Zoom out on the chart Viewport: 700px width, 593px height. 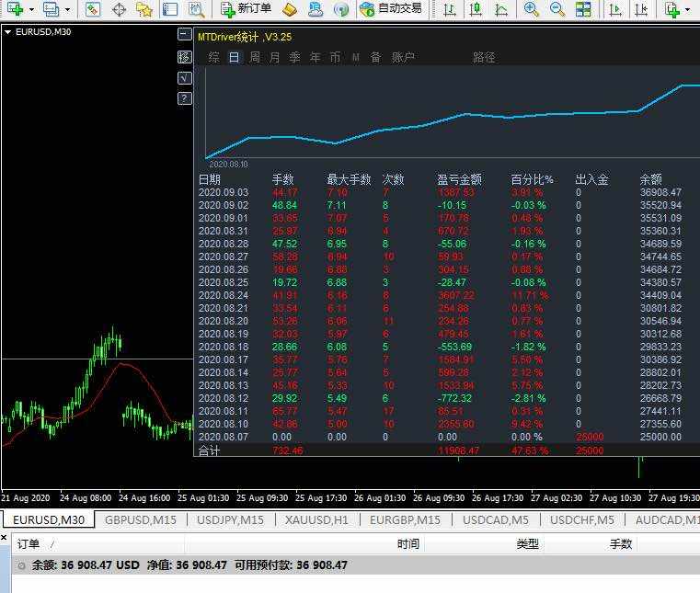tap(557, 9)
